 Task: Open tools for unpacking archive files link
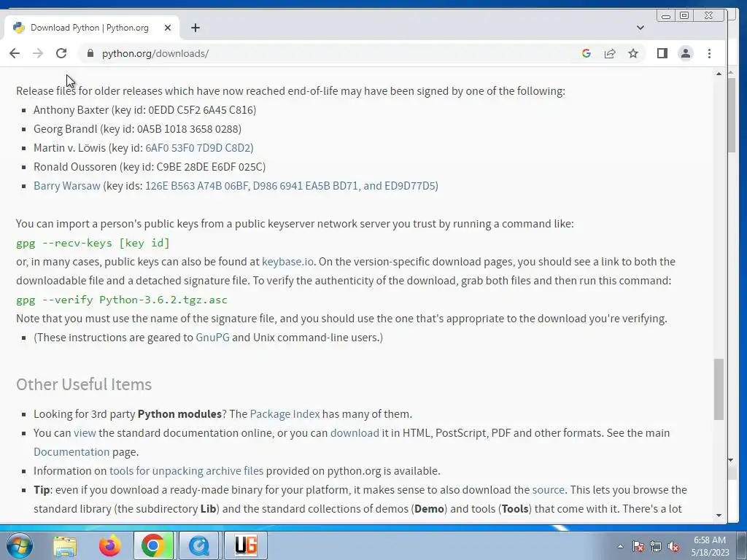[186, 470]
